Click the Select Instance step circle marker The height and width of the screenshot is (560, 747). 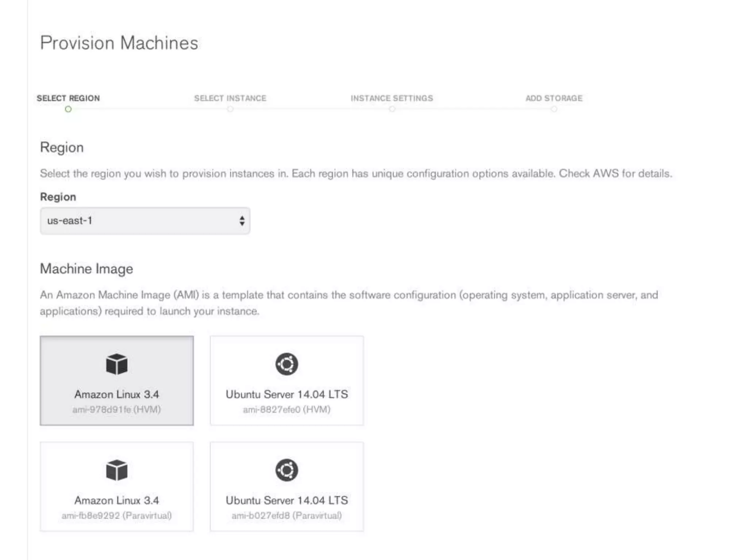tap(230, 109)
